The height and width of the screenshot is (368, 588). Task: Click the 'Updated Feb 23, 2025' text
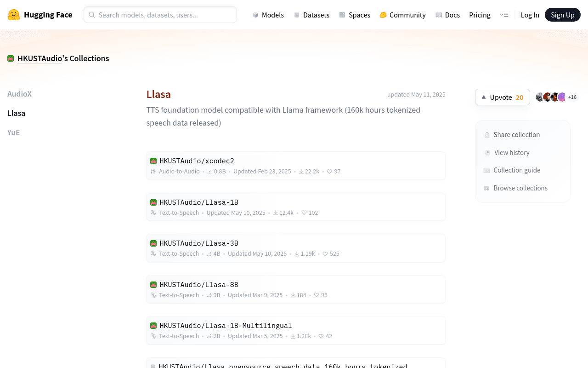[x=262, y=172]
